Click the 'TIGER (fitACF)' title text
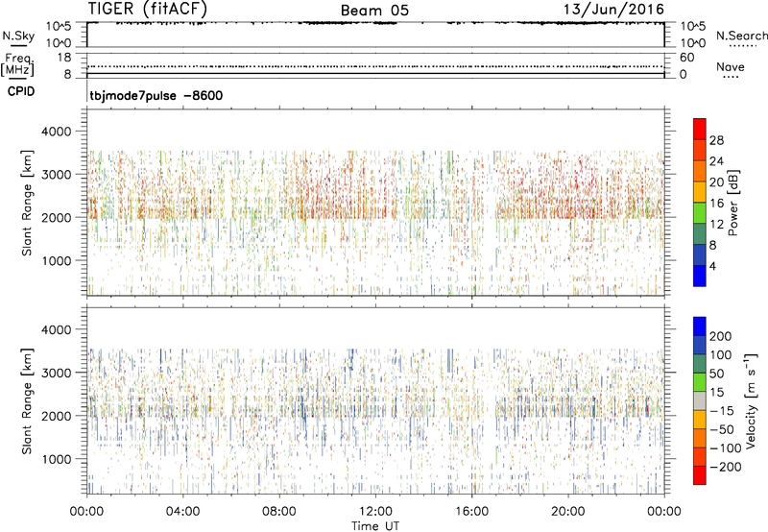The height and width of the screenshot is (532, 768). (148, 9)
